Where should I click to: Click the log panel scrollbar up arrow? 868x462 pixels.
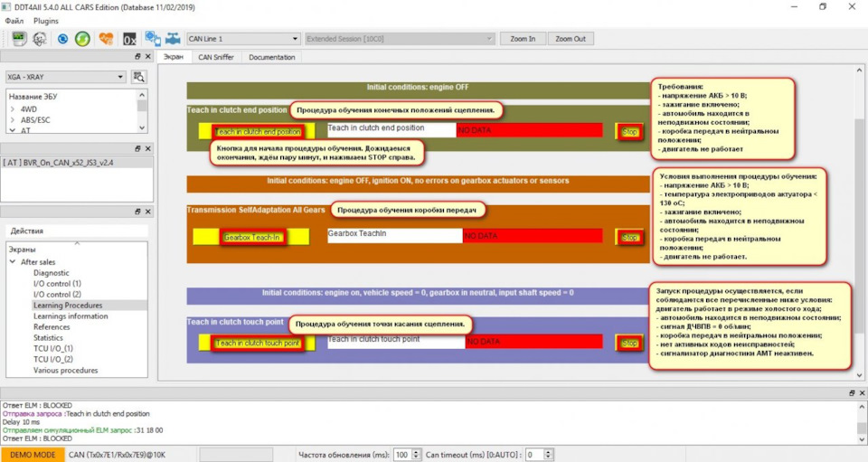(x=862, y=407)
